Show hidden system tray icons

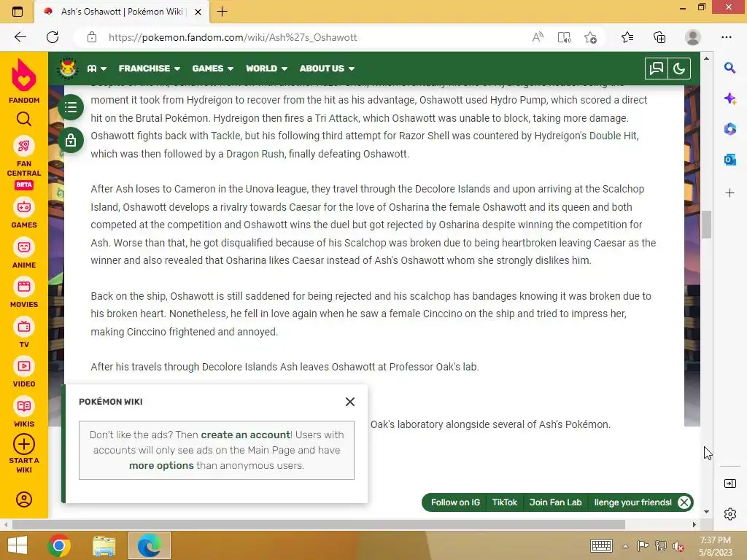pos(625,546)
